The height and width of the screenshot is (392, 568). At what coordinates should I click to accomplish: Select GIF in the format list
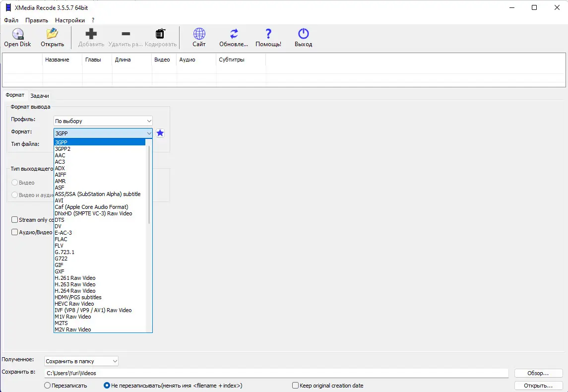100,265
